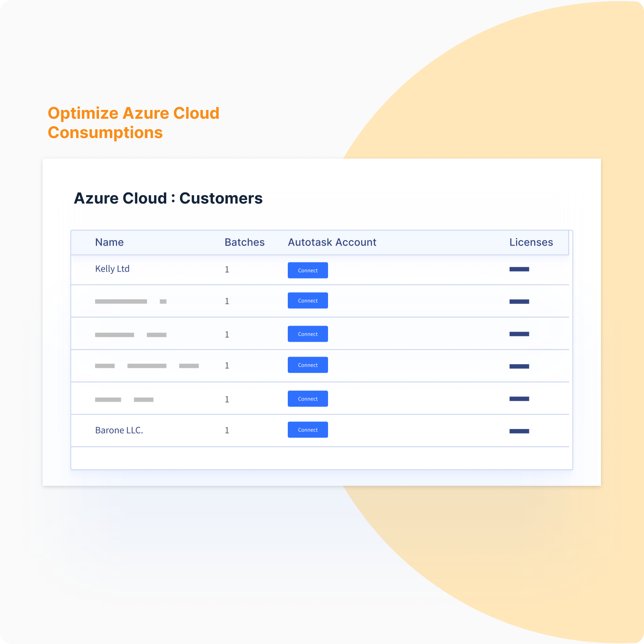This screenshot has width=644, height=644.
Task: Click the Autotask Account column header
Action: [332, 242]
